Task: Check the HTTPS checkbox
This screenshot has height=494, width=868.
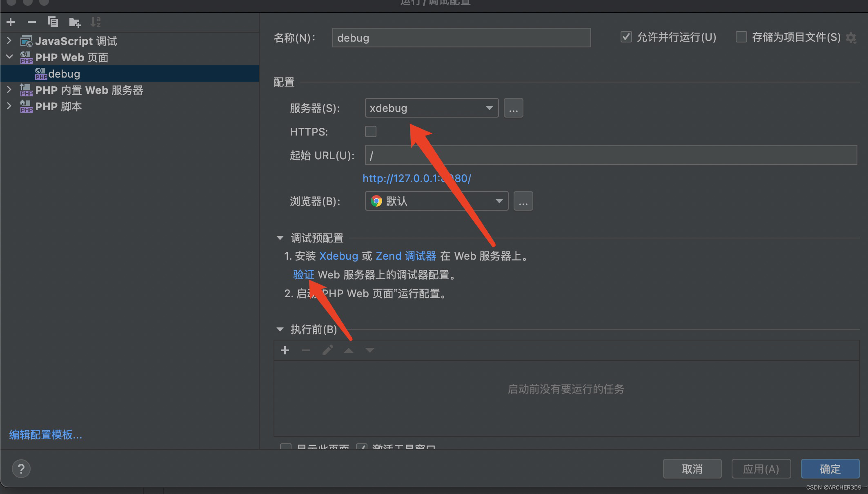Action: [x=370, y=131]
